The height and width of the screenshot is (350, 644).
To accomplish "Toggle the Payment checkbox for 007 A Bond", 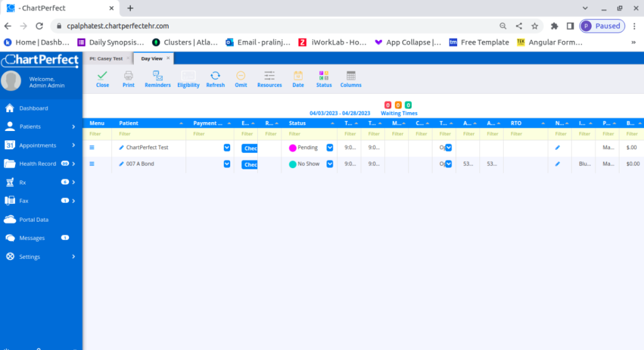I will [x=226, y=164].
